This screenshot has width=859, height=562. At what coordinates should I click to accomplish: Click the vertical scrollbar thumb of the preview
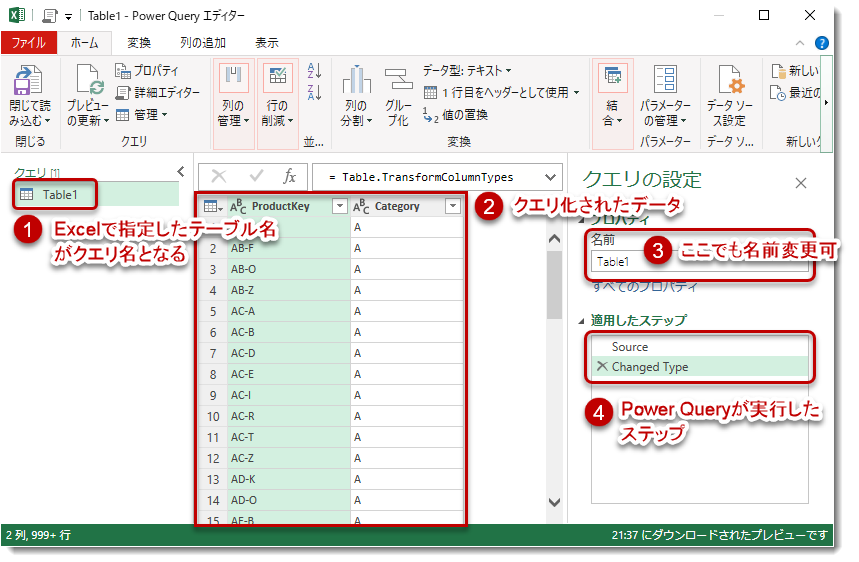click(554, 285)
